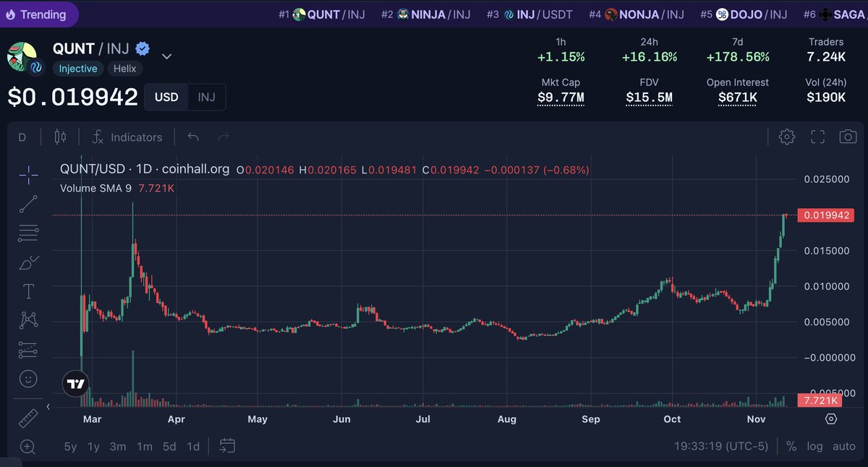Screen dimensions: 868x467
Task: Click the Vol (24h) $190K value
Action: pos(826,98)
